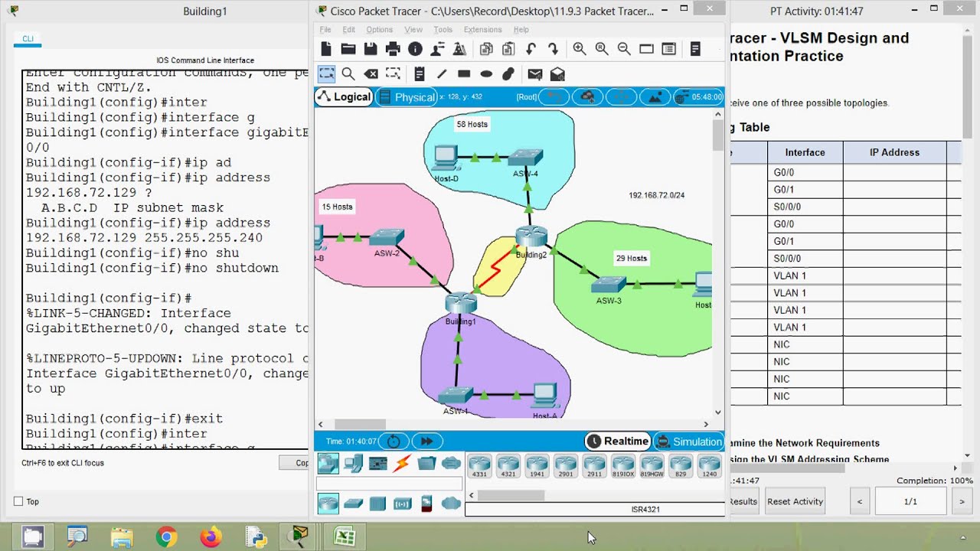Click the ASW-3 switch in topology

(609, 285)
